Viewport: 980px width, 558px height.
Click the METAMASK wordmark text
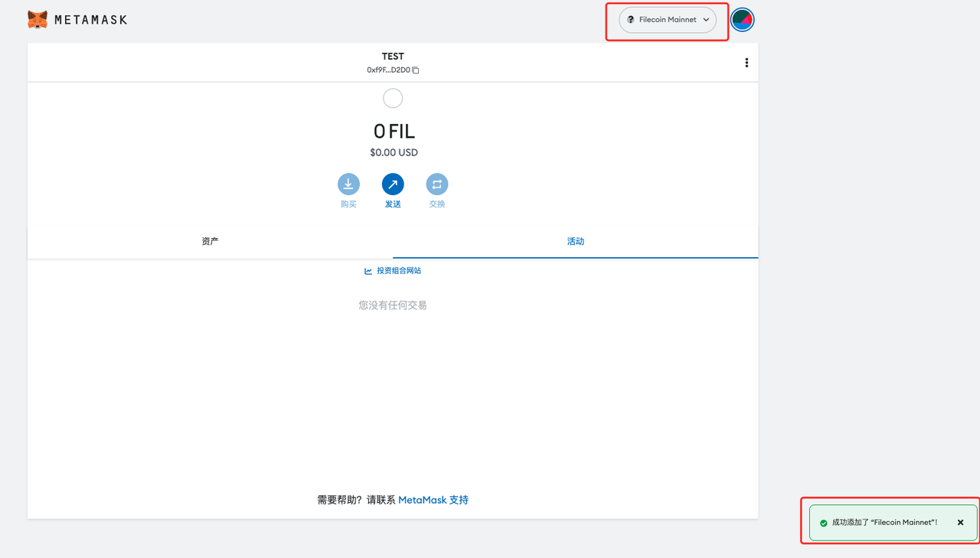(90, 20)
